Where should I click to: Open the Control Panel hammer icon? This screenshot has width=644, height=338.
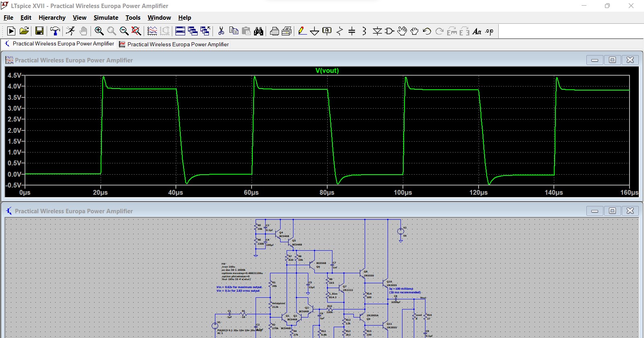click(x=55, y=31)
